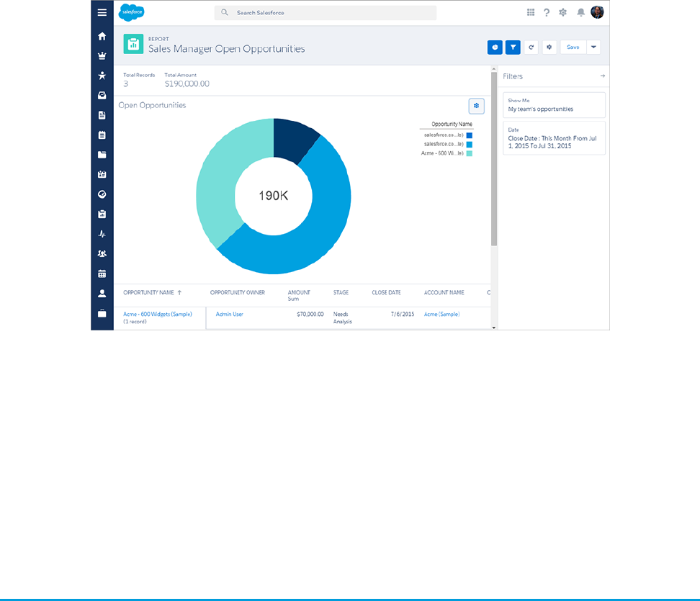Click in the Search Salesforce field
The width and height of the screenshot is (700, 601).
[x=326, y=12]
